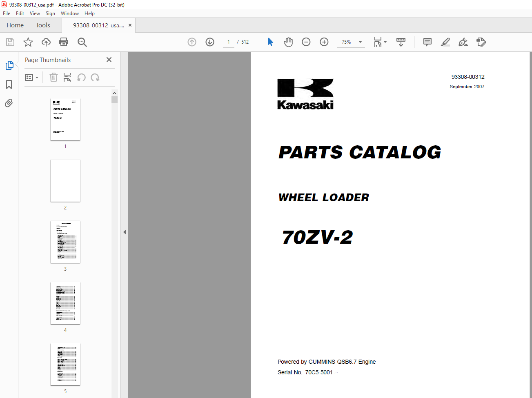Click the print pages thumbnail icon

[x=67, y=77]
